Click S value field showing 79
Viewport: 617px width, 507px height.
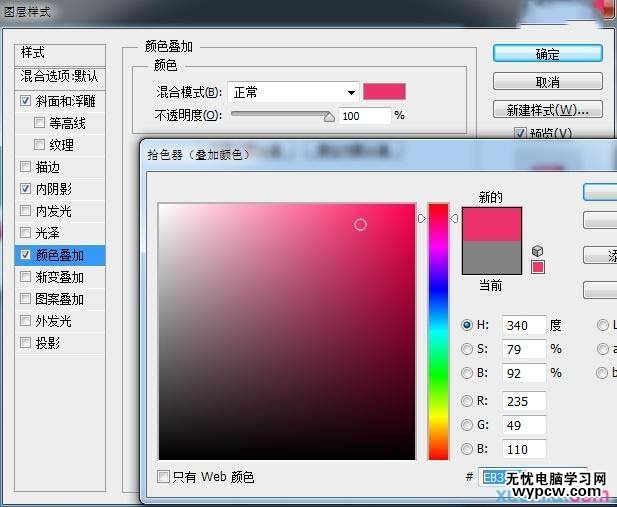[x=524, y=349]
